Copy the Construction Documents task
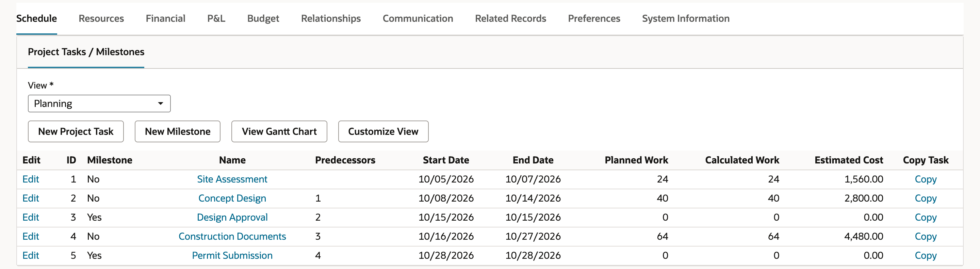This screenshot has width=980, height=269. pos(926,236)
